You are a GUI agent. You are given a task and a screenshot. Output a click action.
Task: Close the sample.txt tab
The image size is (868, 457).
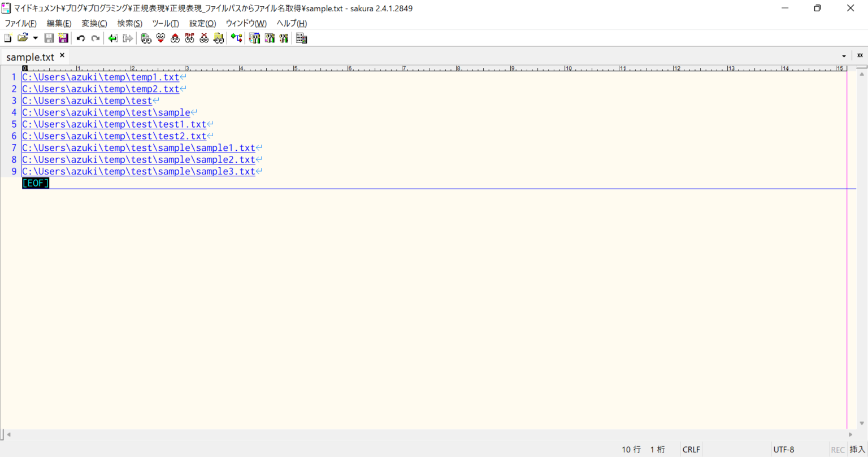click(x=62, y=55)
